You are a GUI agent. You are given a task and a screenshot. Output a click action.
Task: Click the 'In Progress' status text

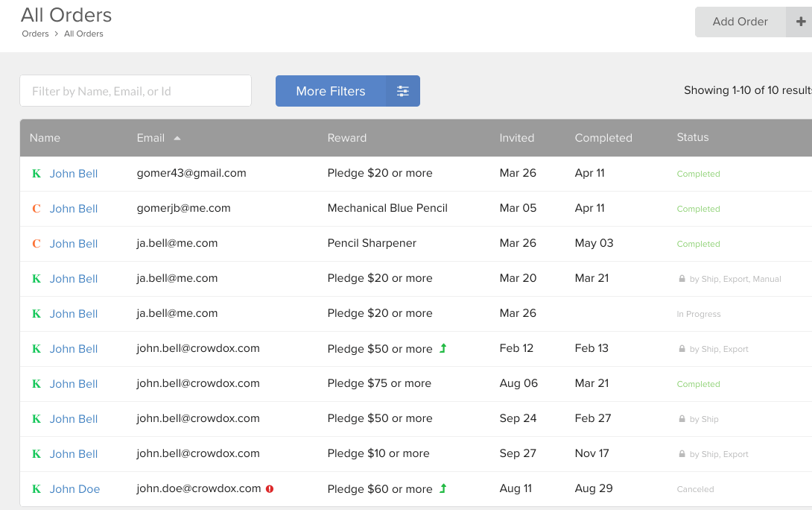click(x=699, y=314)
